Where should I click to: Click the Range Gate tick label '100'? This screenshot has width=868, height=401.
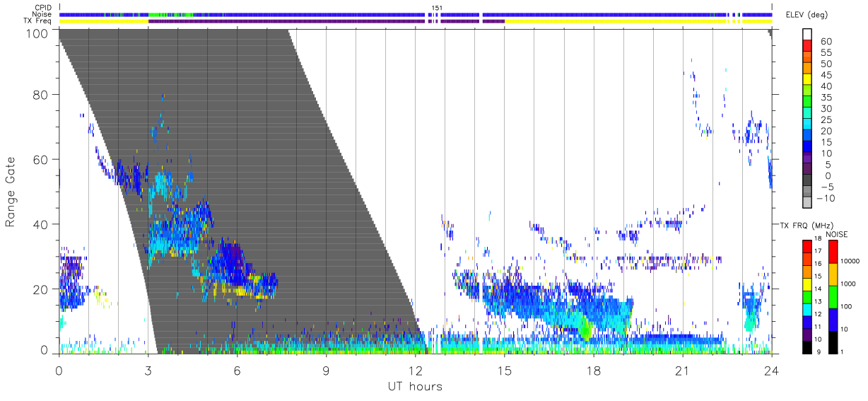pos(38,33)
